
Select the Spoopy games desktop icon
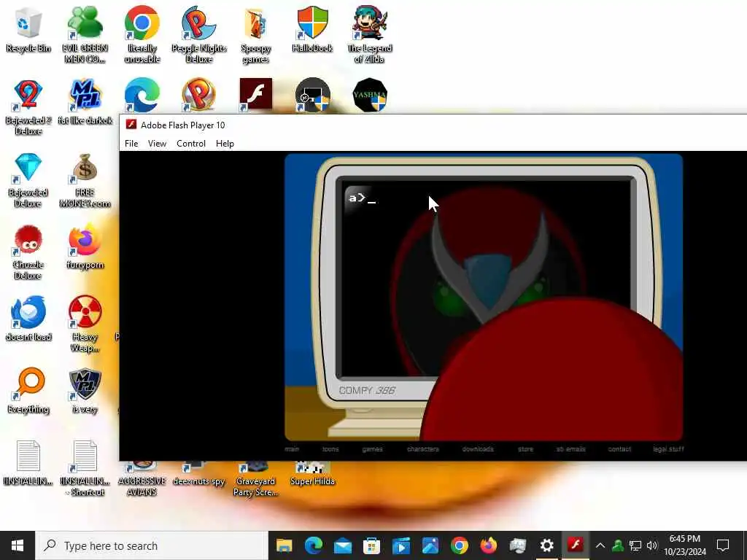(x=256, y=34)
